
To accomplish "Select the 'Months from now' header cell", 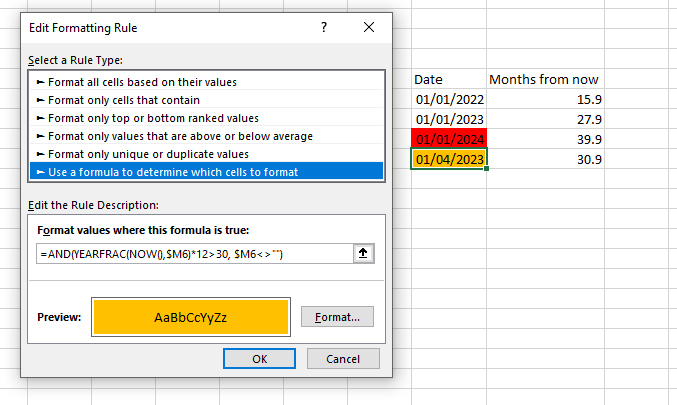I will 545,79.
